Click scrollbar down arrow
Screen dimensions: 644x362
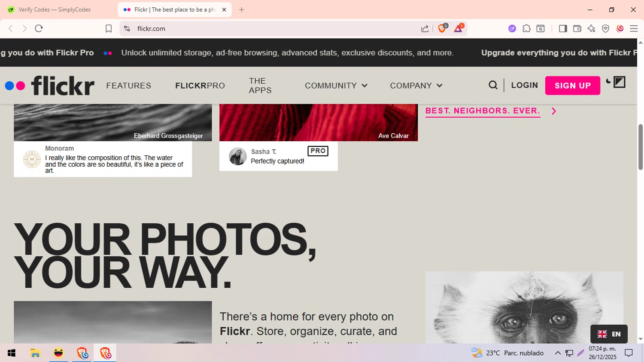[641, 339]
